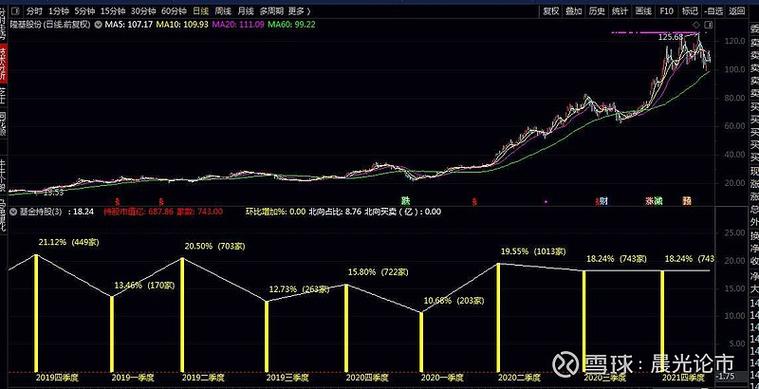759x389 pixels.
Task: Click the 复权 button
Action: click(x=551, y=11)
